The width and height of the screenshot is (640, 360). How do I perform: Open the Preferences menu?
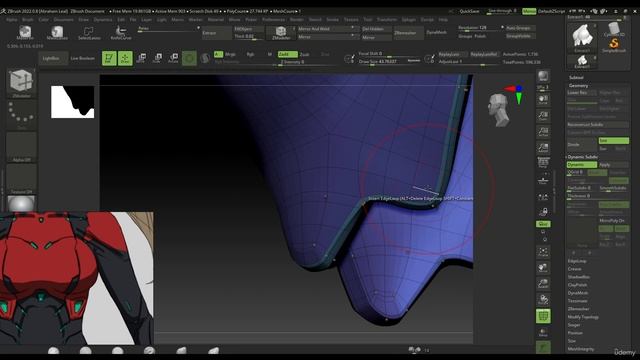coord(273,20)
